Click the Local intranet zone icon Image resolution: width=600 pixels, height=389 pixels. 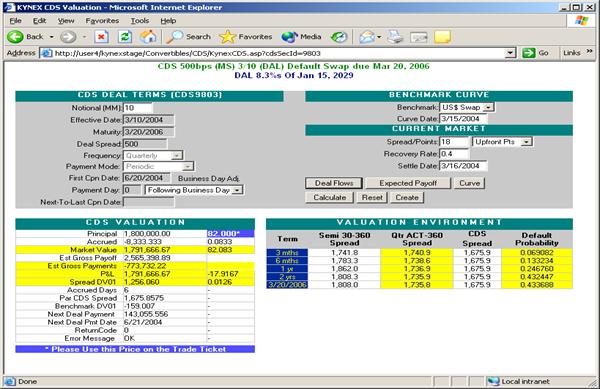pos(494,381)
